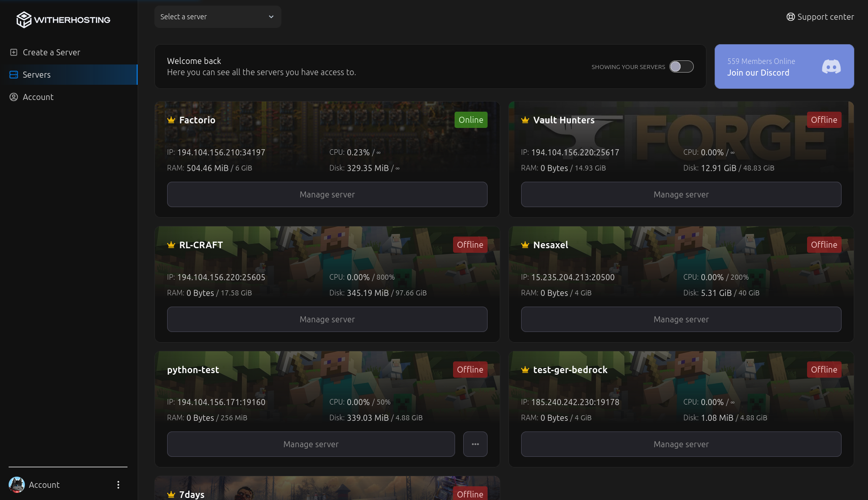
Task: Open the three-dot account options menu
Action: click(x=118, y=485)
